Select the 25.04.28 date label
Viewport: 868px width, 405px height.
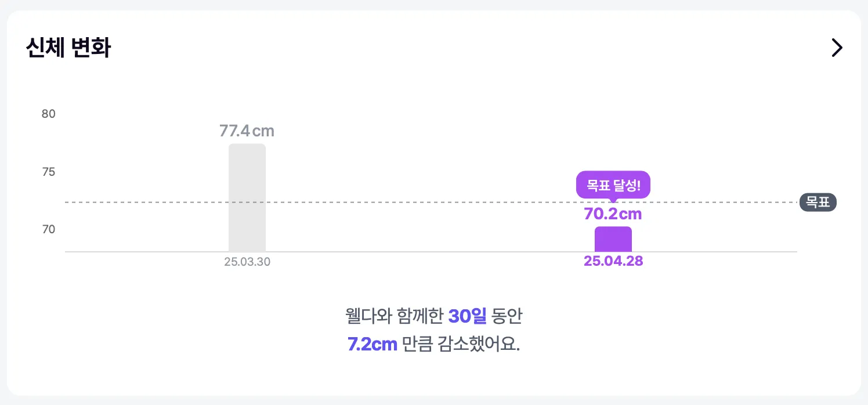point(613,261)
